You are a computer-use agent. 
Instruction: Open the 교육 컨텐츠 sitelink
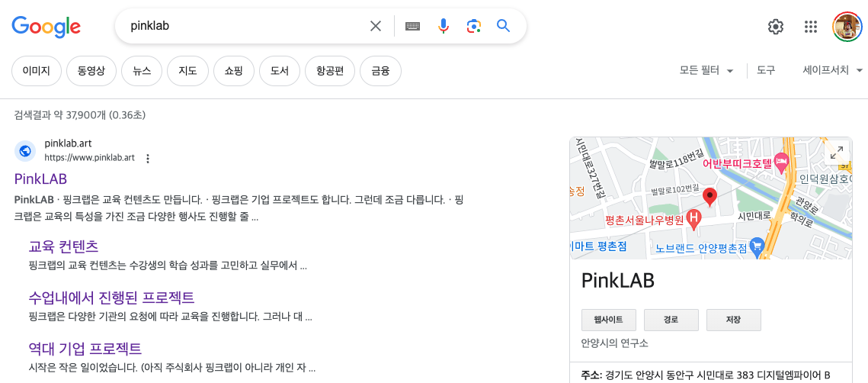pos(64,246)
